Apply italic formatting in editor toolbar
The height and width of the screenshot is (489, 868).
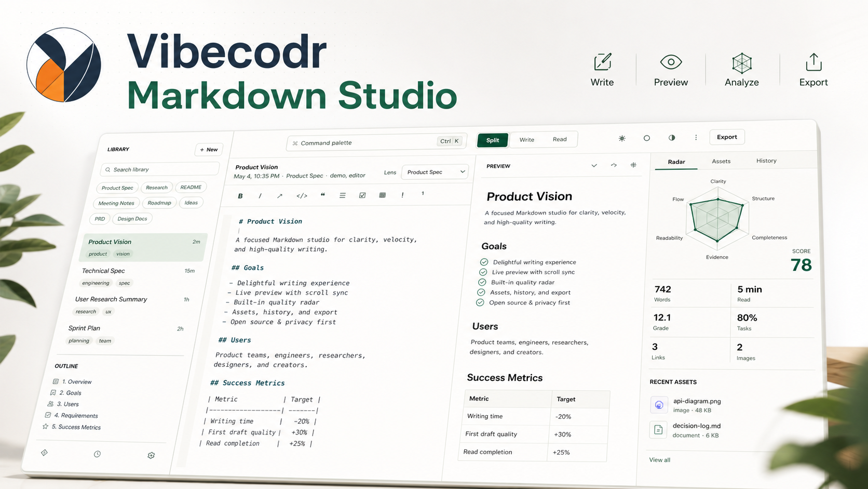click(260, 196)
